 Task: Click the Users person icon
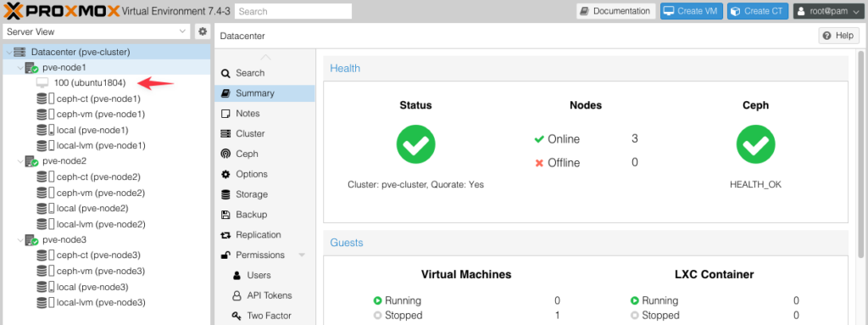point(237,275)
